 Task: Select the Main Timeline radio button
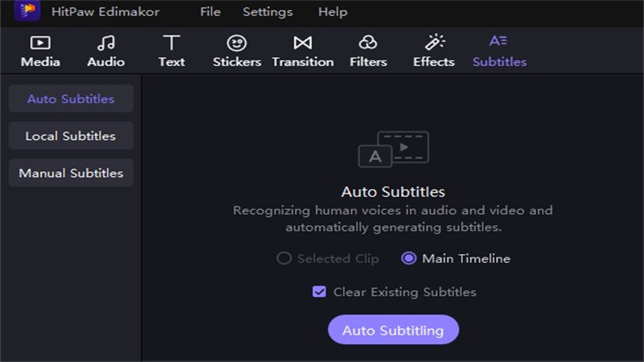409,258
